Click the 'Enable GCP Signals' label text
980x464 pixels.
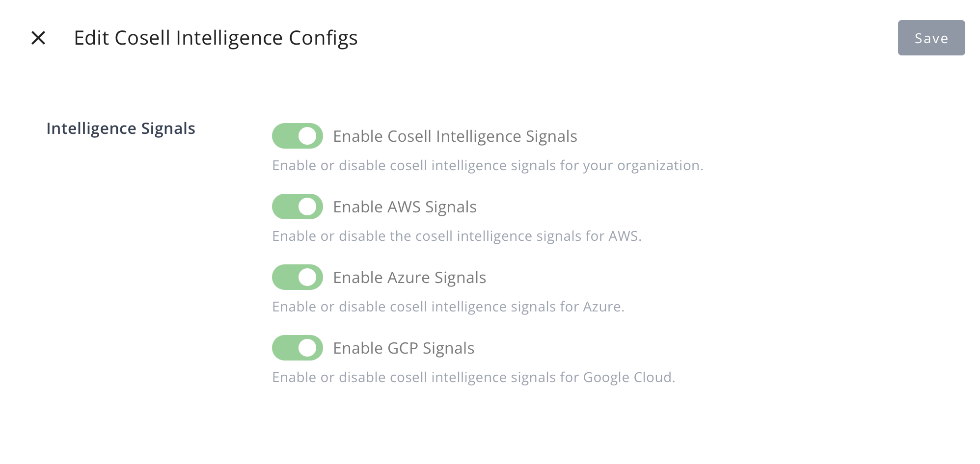(404, 348)
